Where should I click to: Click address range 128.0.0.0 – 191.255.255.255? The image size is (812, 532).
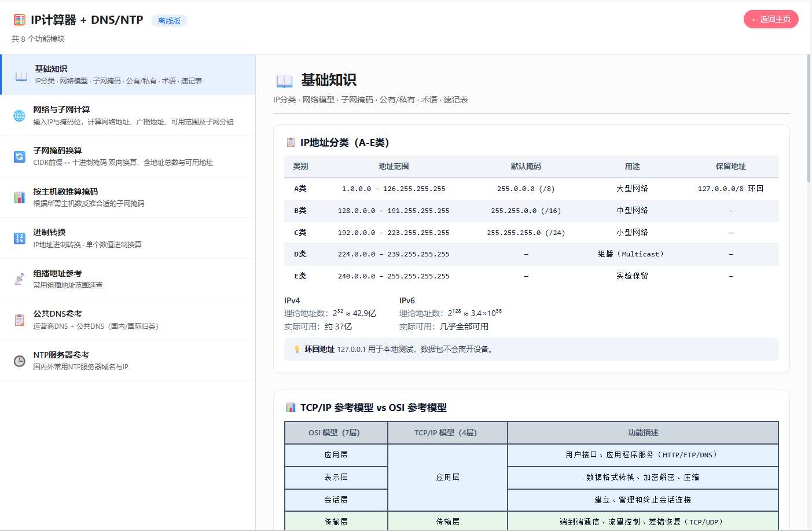[x=394, y=211]
